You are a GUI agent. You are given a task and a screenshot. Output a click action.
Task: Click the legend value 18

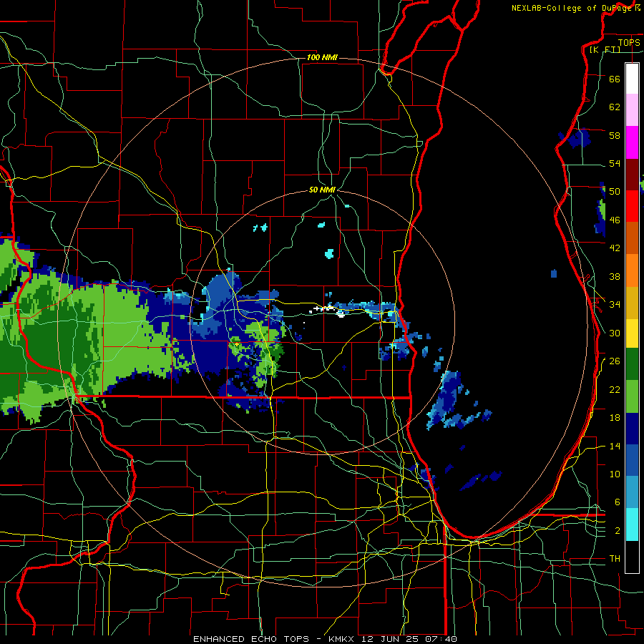click(x=615, y=418)
